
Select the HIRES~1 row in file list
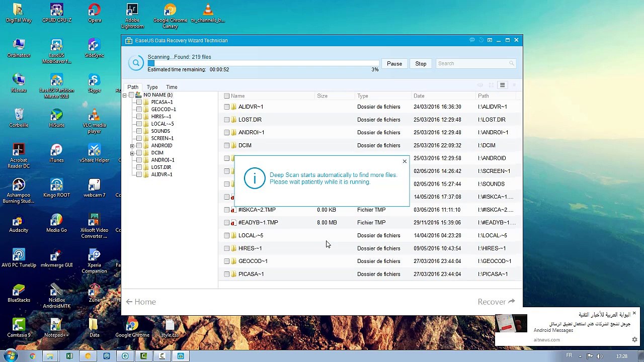(x=370, y=248)
